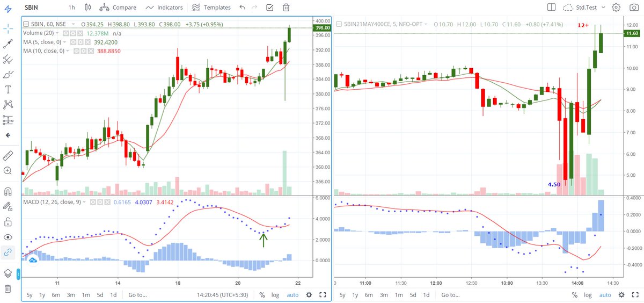Open the pattern drawing tool
The width and height of the screenshot is (644, 303).
click(x=8, y=104)
